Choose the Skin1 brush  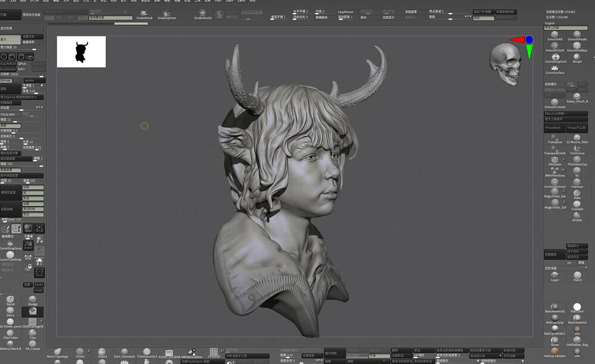[10, 312]
